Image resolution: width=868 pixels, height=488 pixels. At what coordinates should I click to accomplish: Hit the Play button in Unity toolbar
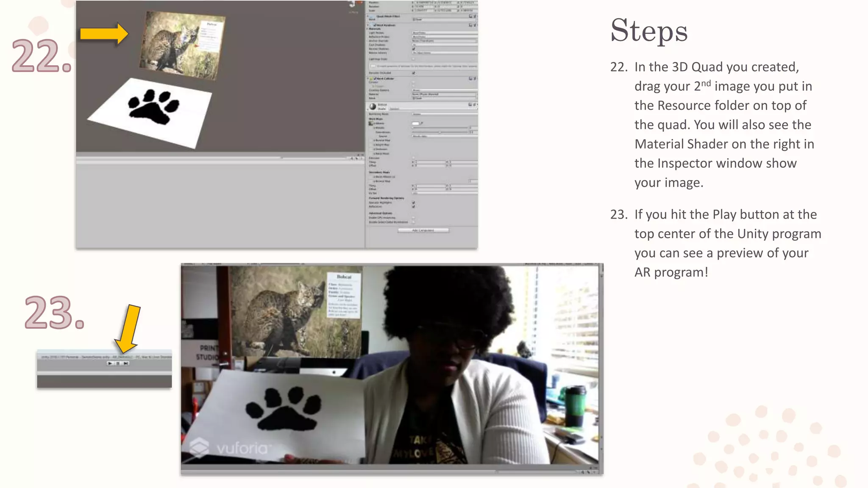point(110,363)
